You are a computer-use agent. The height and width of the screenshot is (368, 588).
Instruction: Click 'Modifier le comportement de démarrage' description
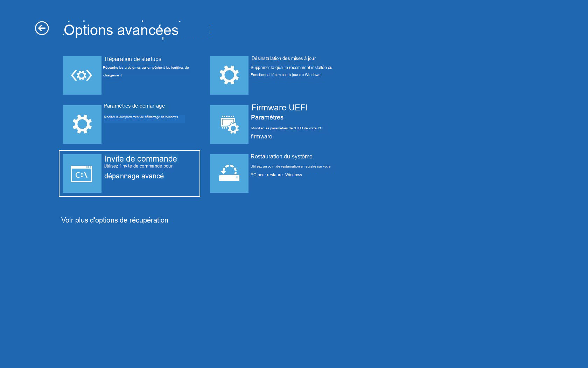pyautogui.click(x=141, y=117)
